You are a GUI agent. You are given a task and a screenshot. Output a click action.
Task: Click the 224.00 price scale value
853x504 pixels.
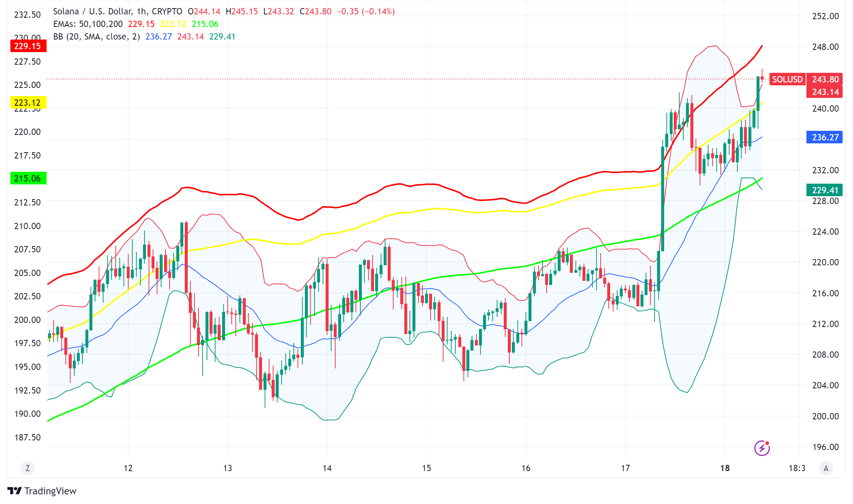[825, 231]
